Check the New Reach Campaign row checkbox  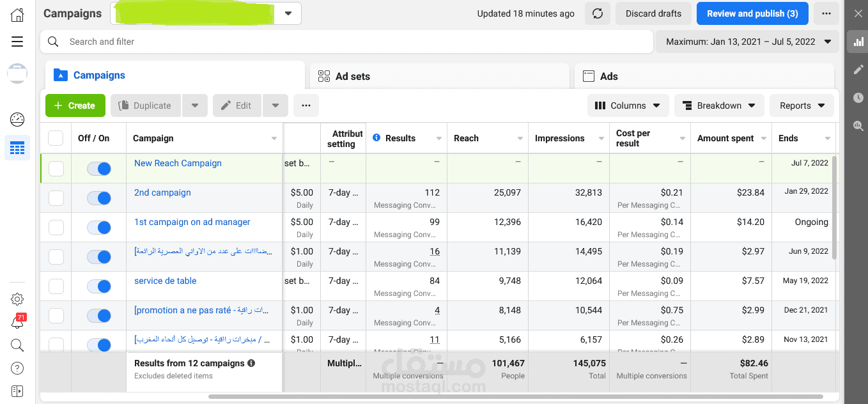click(x=56, y=169)
